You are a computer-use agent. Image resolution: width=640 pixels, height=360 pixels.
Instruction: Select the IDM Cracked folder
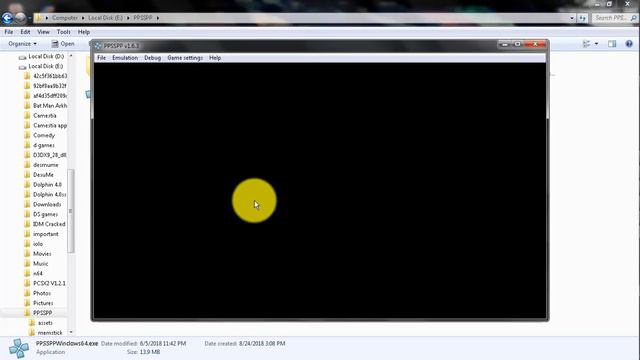coord(49,224)
